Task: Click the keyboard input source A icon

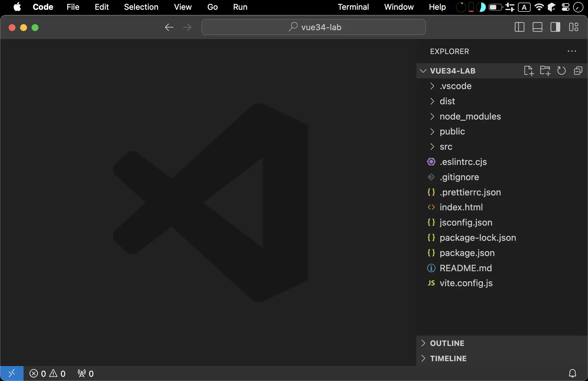Action: (524, 7)
